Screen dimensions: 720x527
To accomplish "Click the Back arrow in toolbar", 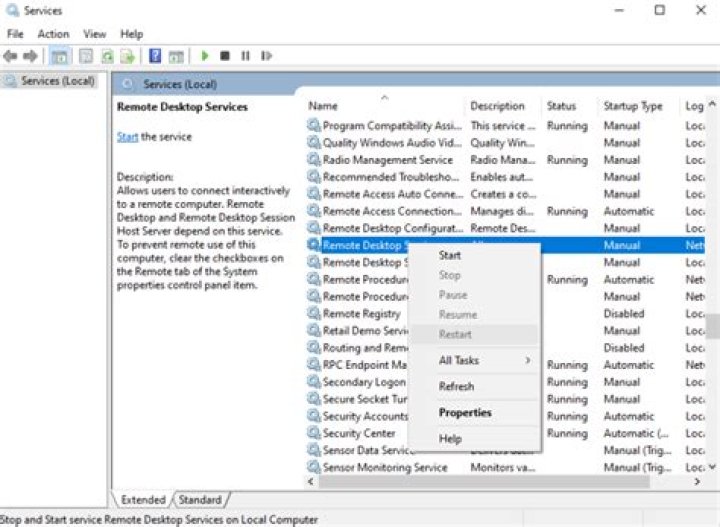I will tap(11, 56).
